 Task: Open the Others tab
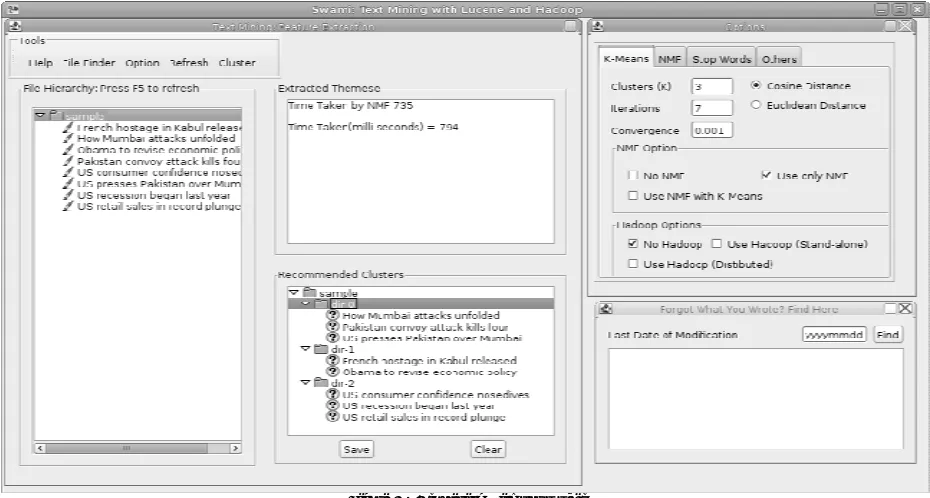(779, 59)
